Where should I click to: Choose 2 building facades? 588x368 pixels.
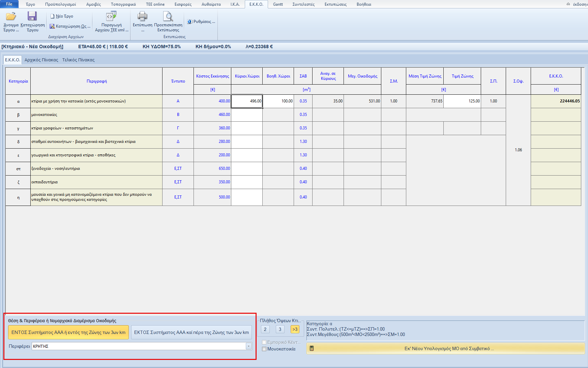265,329
